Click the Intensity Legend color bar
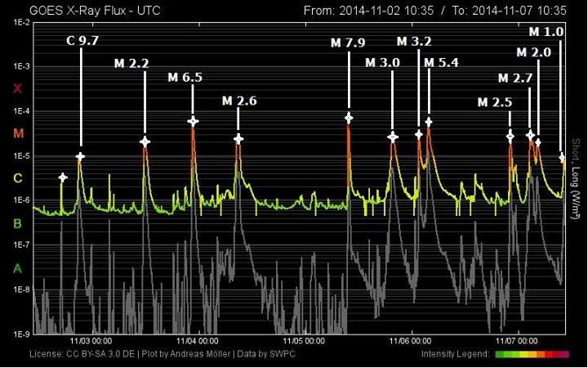 tap(531, 354)
